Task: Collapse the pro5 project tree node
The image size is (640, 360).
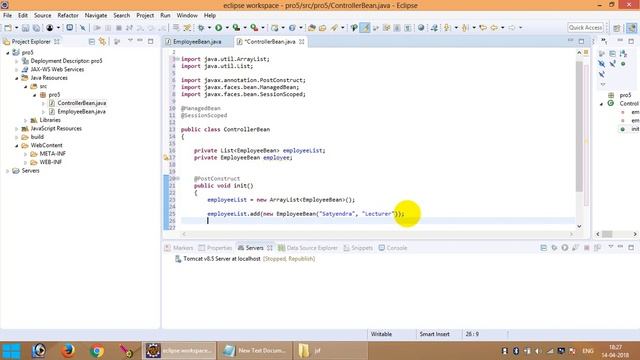Action: pos(7,53)
